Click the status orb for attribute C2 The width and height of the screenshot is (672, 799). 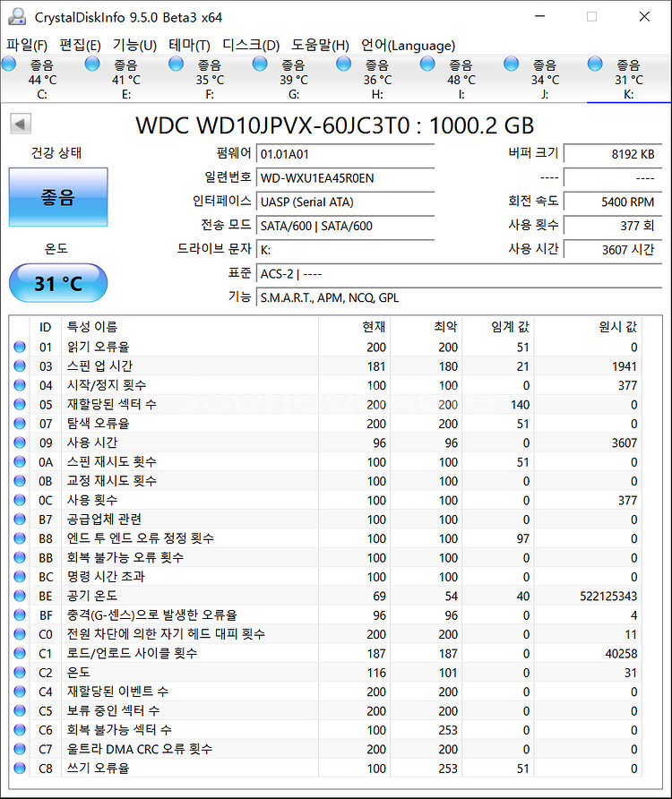pos(20,673)
